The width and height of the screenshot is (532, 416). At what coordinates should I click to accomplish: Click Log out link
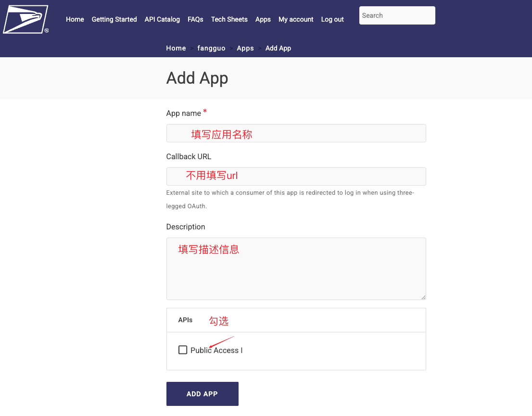tap(332, 19)
